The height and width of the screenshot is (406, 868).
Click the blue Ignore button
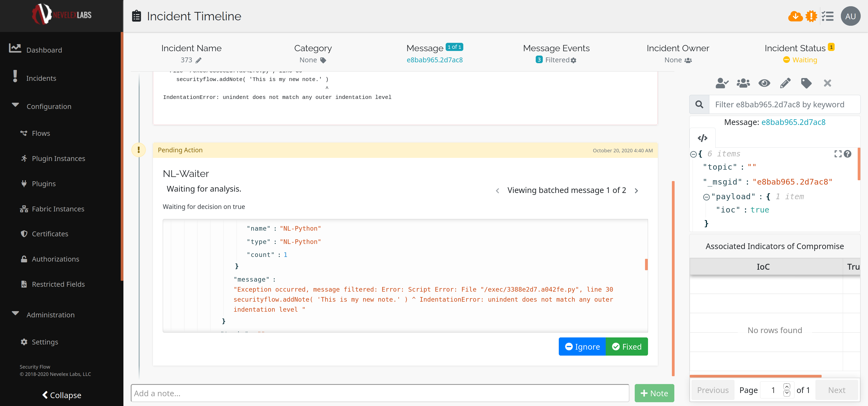(582, 346)
